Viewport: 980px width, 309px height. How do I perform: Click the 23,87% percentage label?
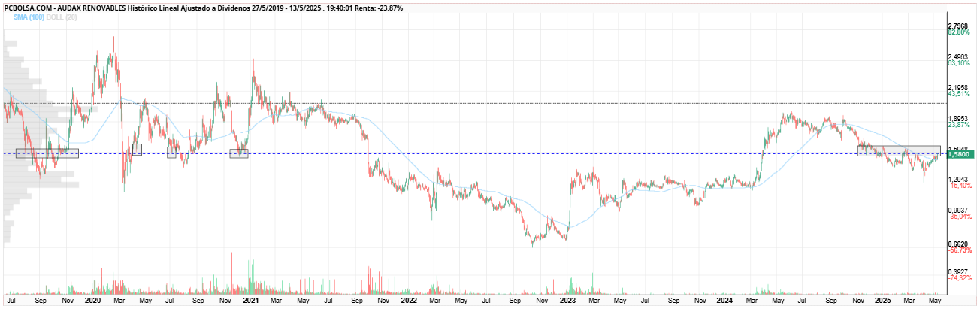click(x=959, y=125)
